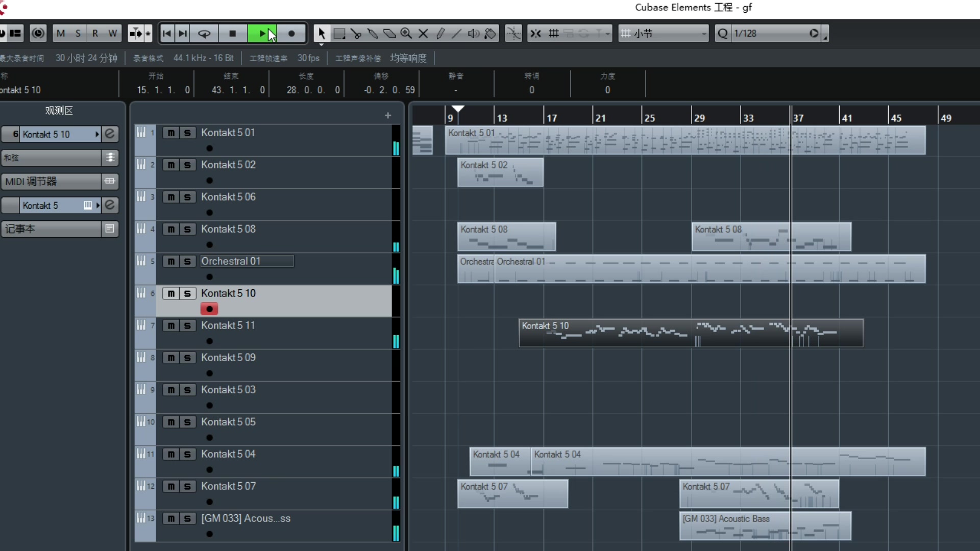Viewport: 980px width, 551px height.
Task: Click the Add Track plus button
Action: coord(388,116)
